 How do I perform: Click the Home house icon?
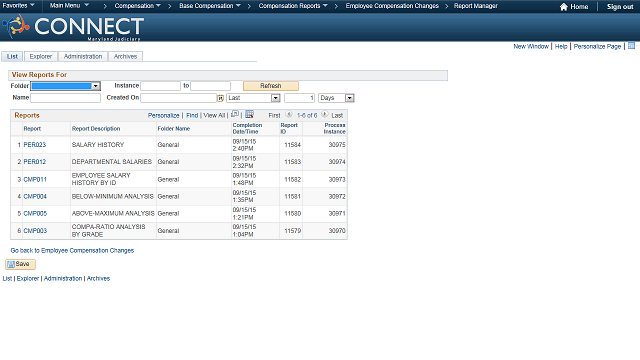pos(563,7)
